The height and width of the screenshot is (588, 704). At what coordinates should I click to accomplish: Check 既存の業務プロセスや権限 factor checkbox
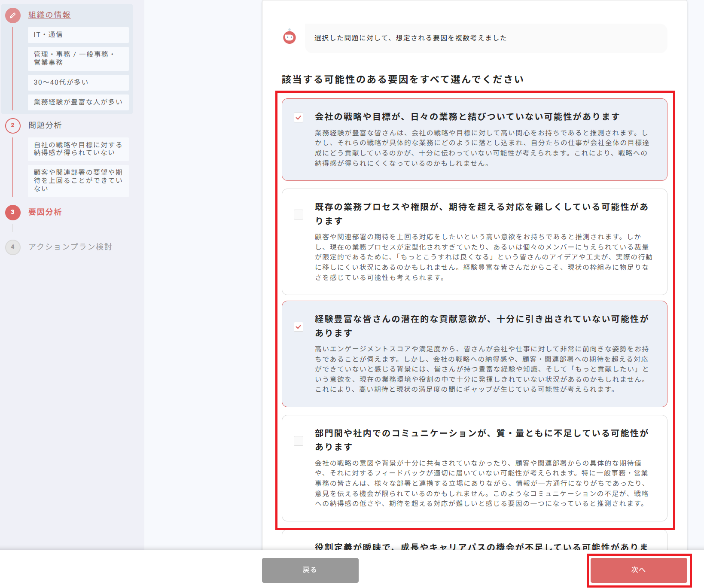click(x=299, y=214)
